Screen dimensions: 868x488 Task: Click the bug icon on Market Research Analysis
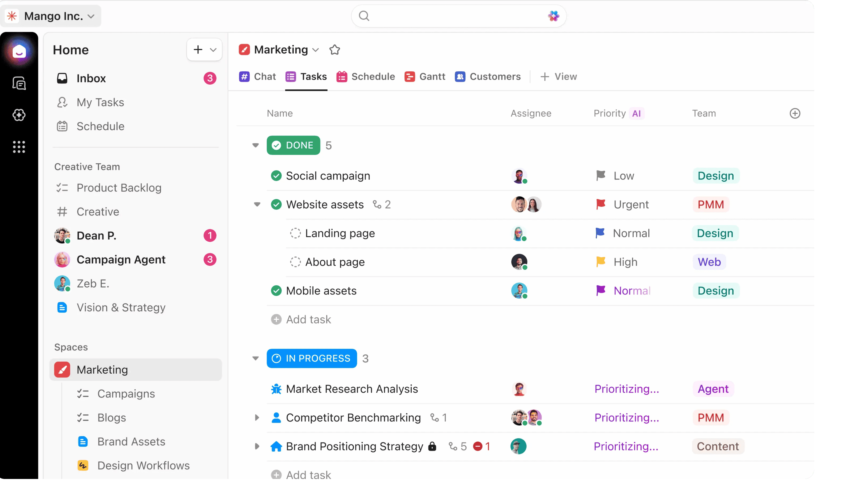[276, 389]
